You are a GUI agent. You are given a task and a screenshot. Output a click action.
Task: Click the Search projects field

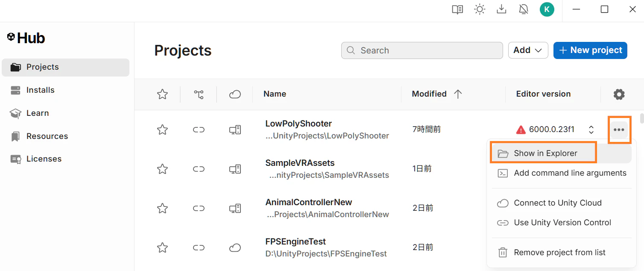422,50
